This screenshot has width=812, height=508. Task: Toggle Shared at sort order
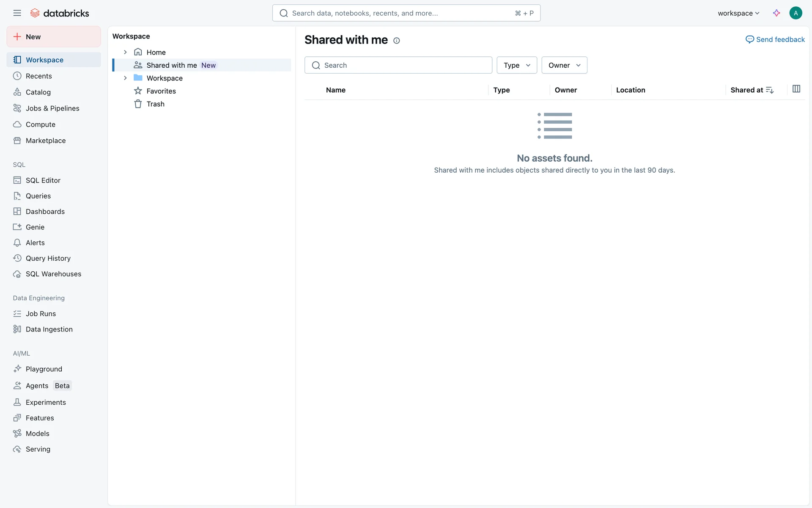click(769, 90)
